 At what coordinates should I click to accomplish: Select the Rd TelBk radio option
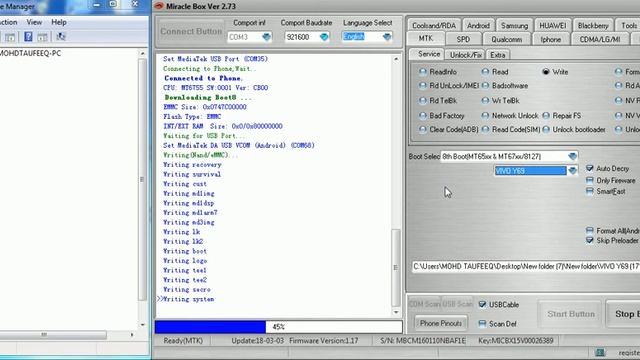pos(423,100)
